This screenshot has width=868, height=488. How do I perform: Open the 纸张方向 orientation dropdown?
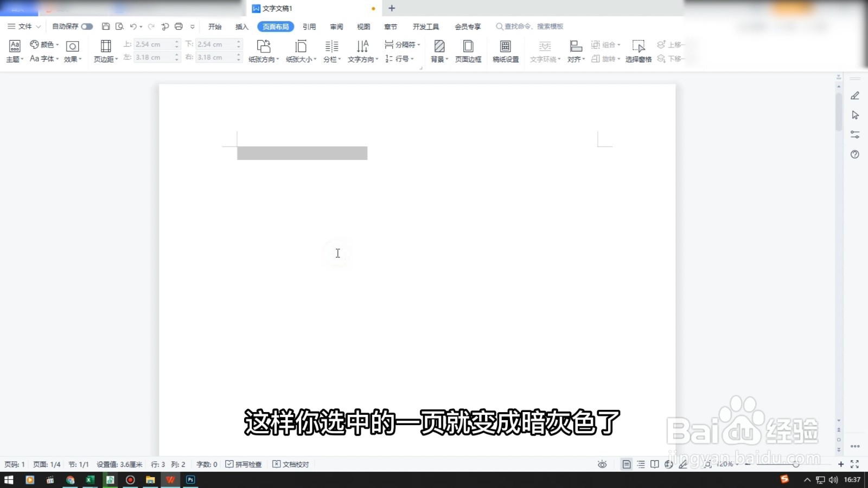(264, 51)
